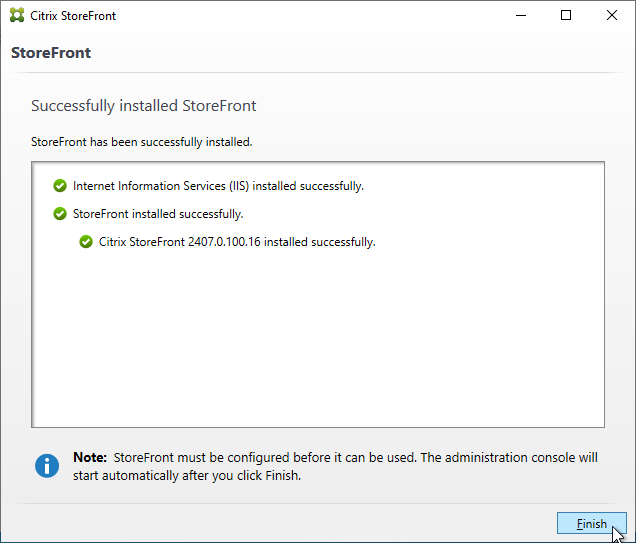
Task: Click the StoreFront header title
Action: pos(51,53)
